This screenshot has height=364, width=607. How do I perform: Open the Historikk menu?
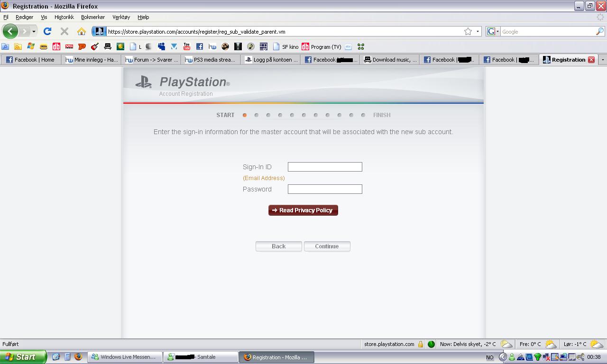[64, 17]
